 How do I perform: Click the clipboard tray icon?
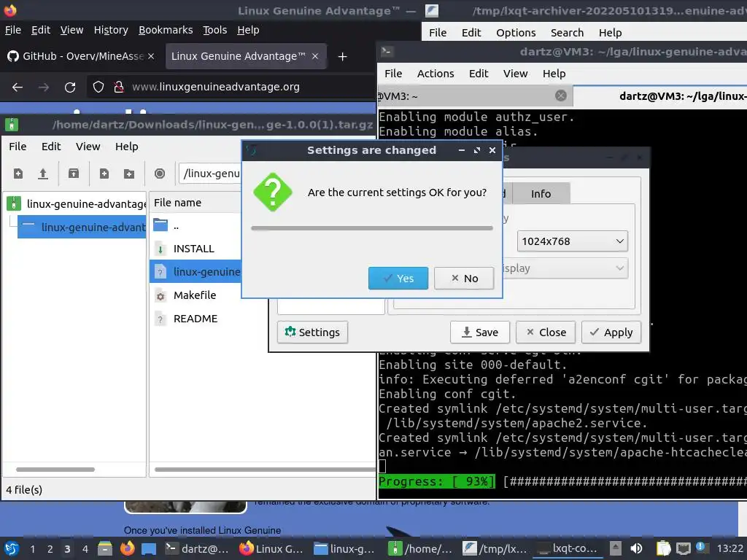click(663, 548)
